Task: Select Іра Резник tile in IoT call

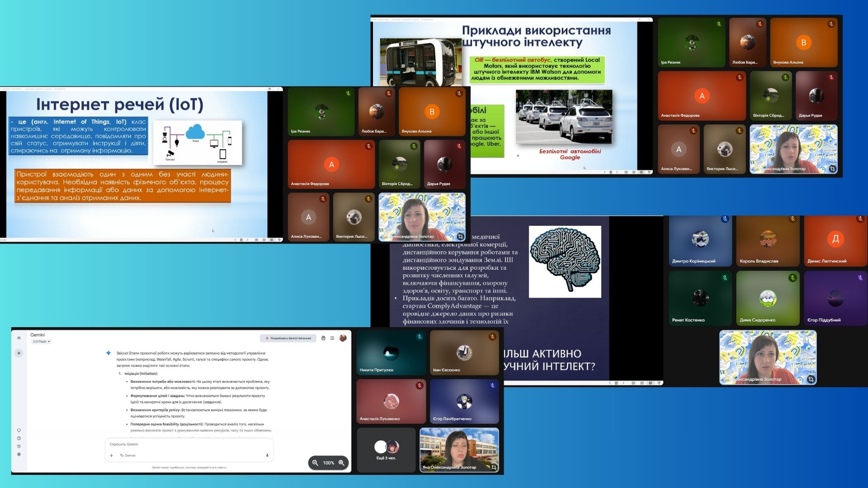Action: (x=321, y=112)
